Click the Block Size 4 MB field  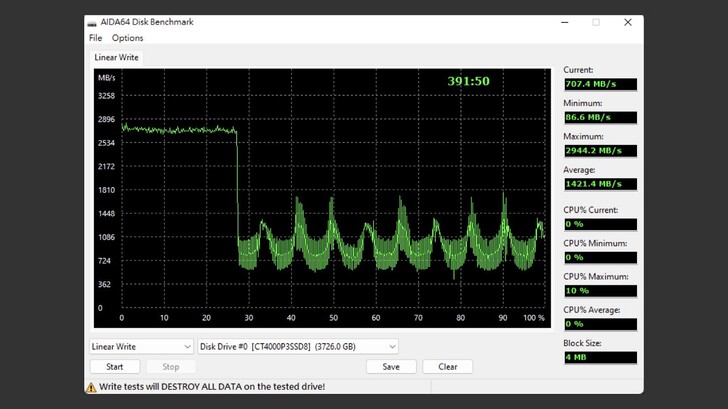click(599, 357)
